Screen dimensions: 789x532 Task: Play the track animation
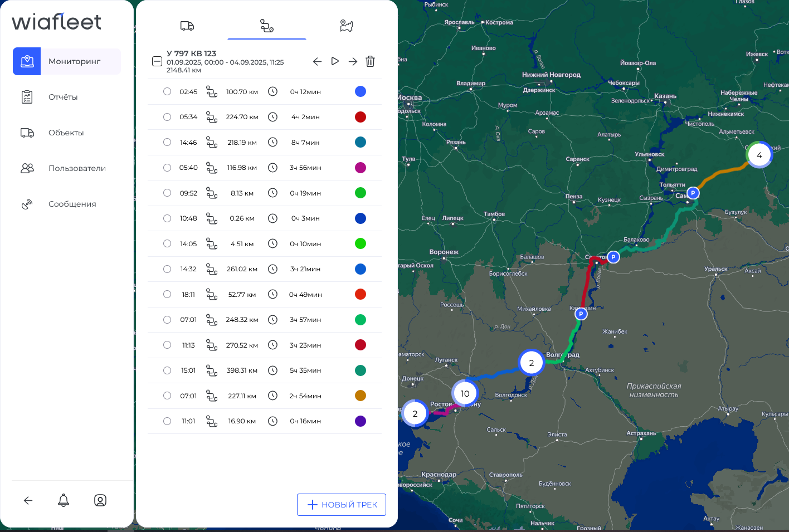pos(335,61)
